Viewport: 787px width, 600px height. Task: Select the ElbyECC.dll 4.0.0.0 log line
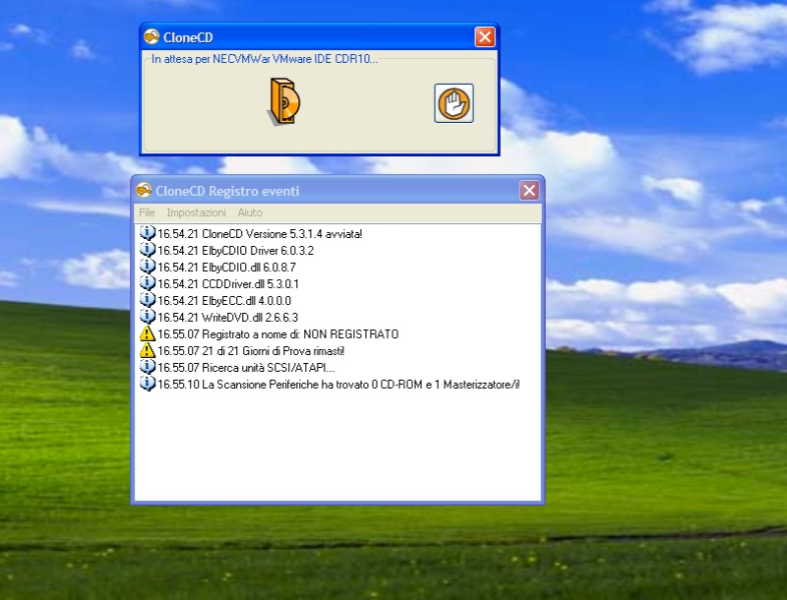(x=225, y=300)
